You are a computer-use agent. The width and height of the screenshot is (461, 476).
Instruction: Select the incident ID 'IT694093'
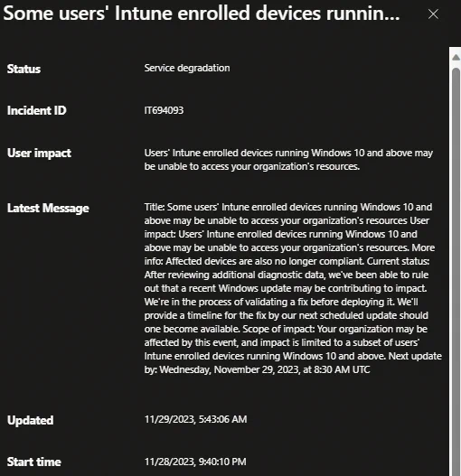164,110
